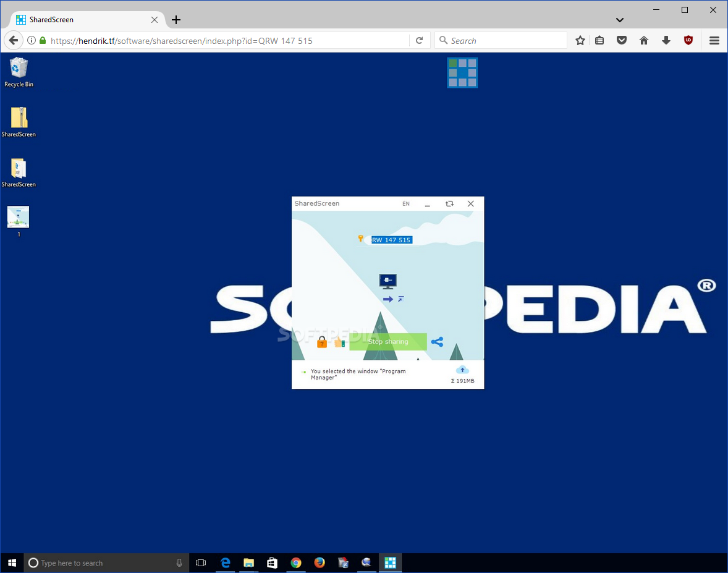This screenshot has height=573, width=728.
Task: Open File Explorer from the taskbar
Action: pos(249,562)
